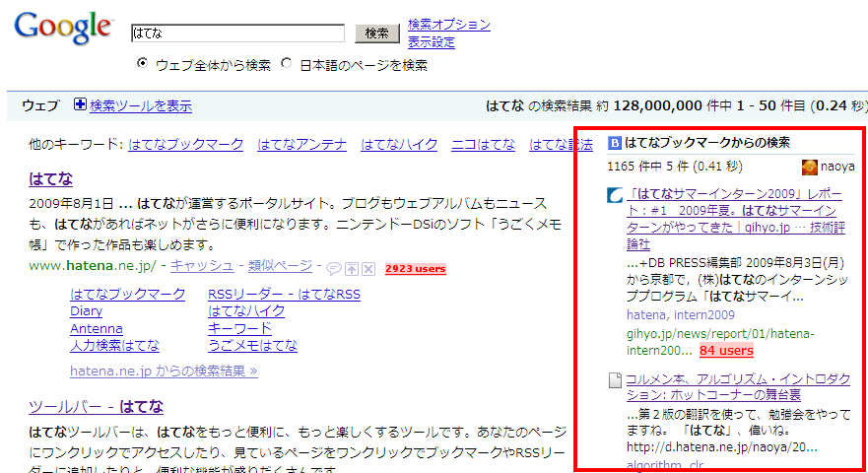Open the うごメモはてな sitelink
Image resolution: width=868 pixels, height=473 pixels.
(x=252, y=346)
